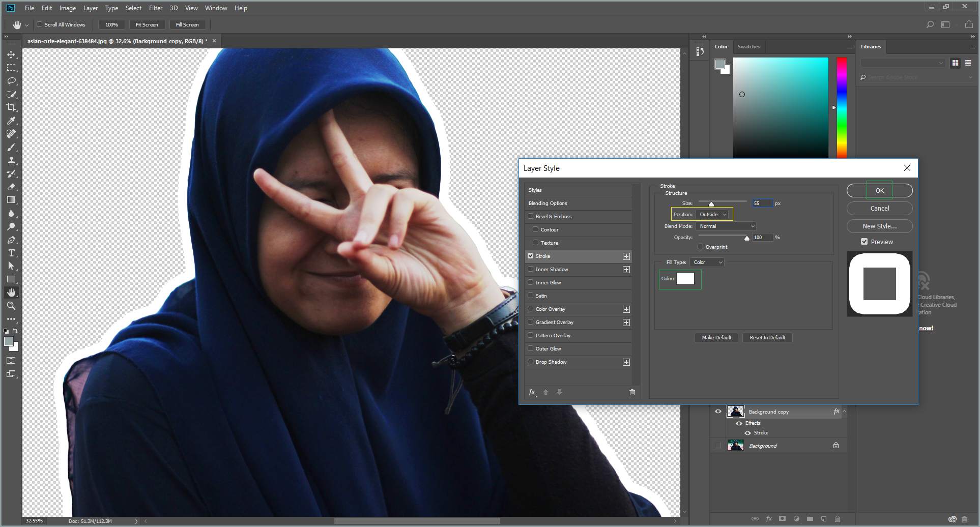Screen dimensions: 980x527
Task: Open the Blend Mode dropdown
Action: (x=726, y=226)
